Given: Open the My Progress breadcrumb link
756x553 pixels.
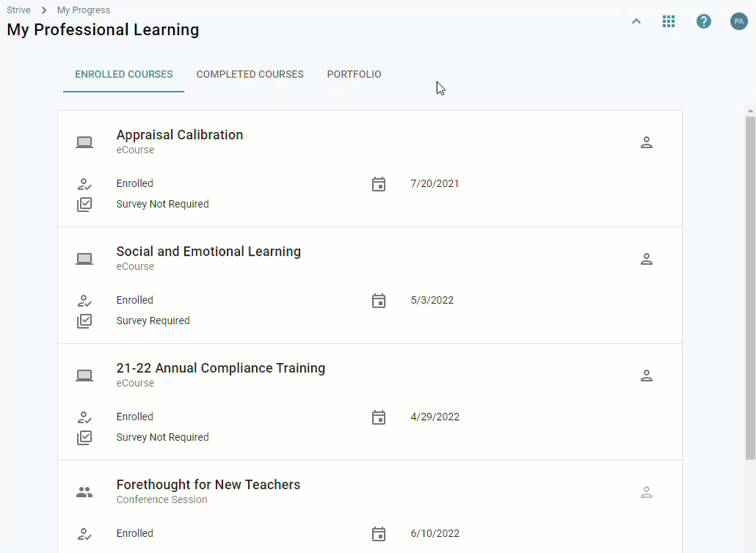Looking at the screenshot, I should click(83, 10).
